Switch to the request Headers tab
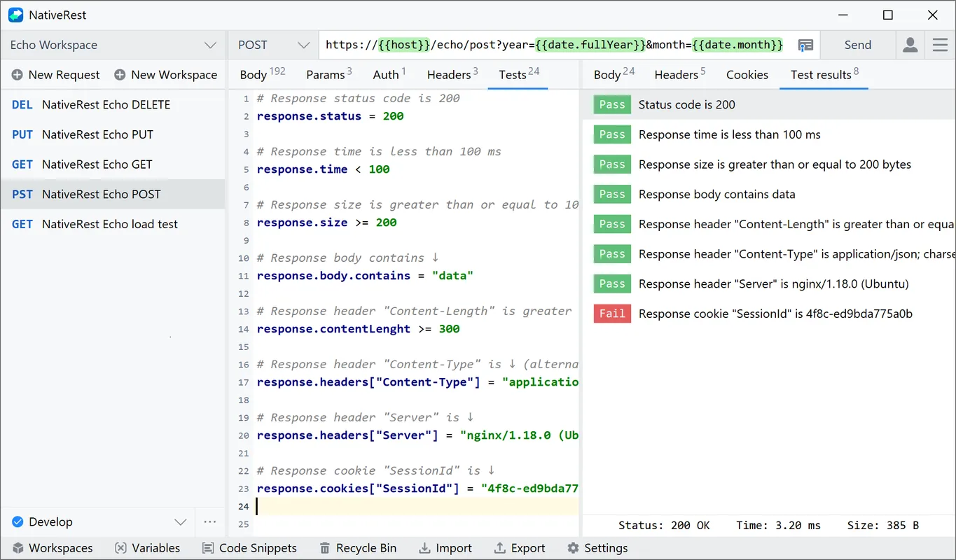The width and height of the screenshot is (956, 560). tap(452, 75)
